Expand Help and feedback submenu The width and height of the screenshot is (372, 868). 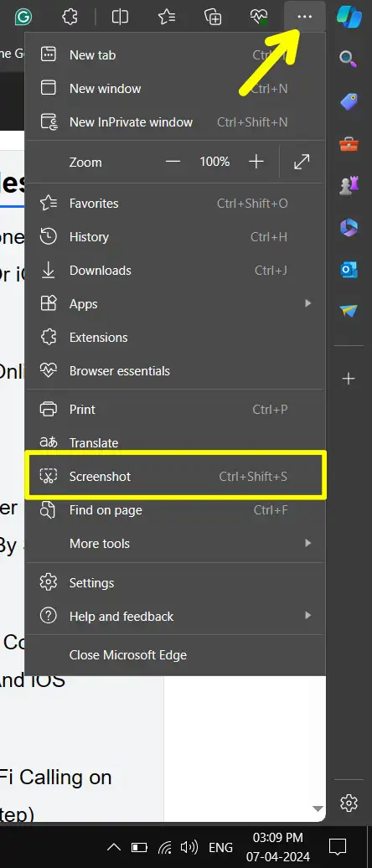tap(175, 616)
